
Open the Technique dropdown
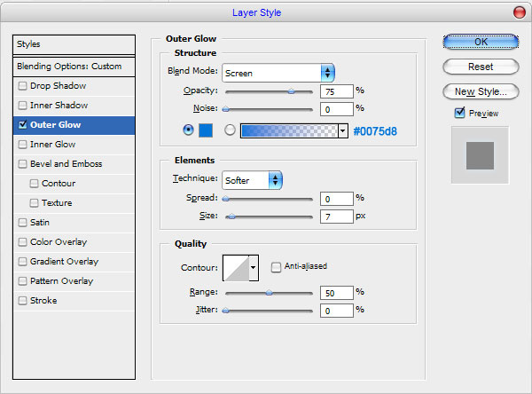tap(252, 180)
